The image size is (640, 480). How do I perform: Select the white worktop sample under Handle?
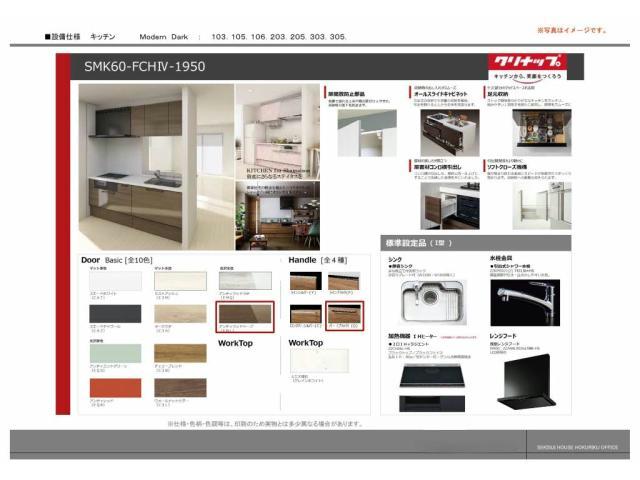point(320,361)
